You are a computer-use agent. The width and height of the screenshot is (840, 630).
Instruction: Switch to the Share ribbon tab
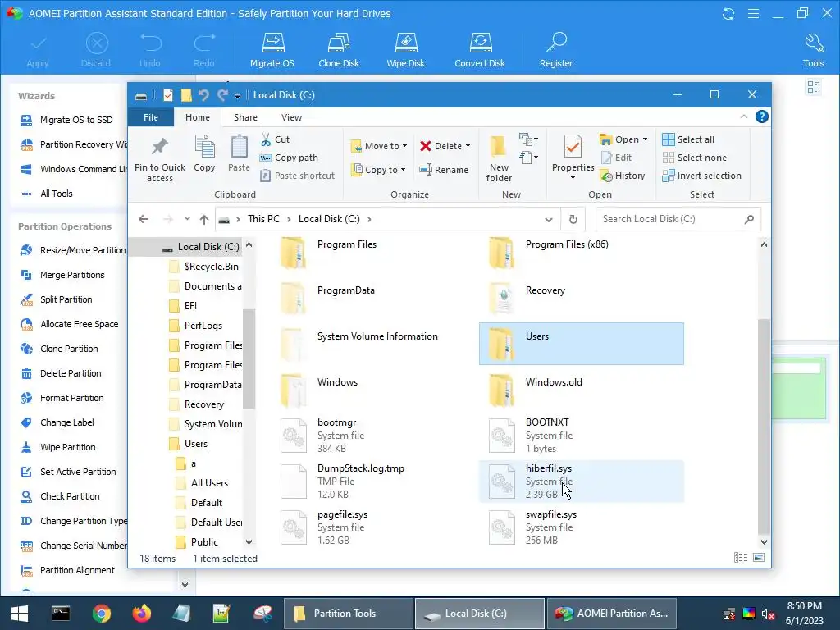[245, 117]
